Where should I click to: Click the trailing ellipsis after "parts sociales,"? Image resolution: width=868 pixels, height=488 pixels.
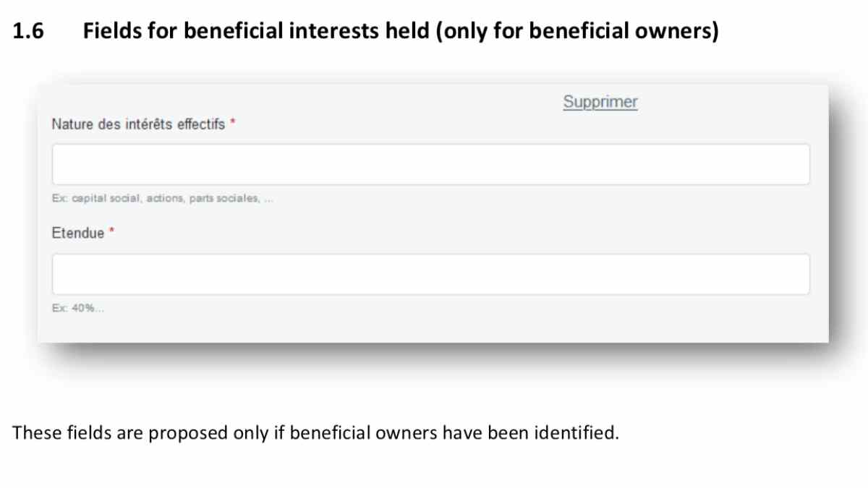(x=268, y=200)
